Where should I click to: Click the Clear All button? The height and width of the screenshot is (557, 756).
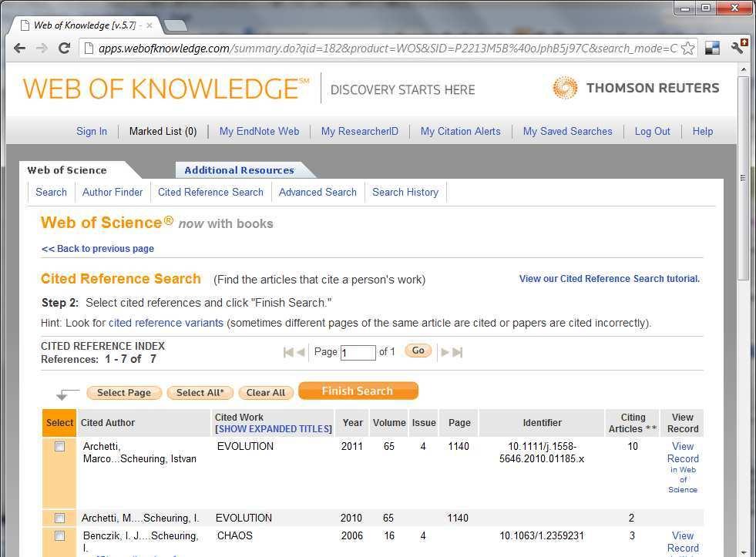pos(266,393)
